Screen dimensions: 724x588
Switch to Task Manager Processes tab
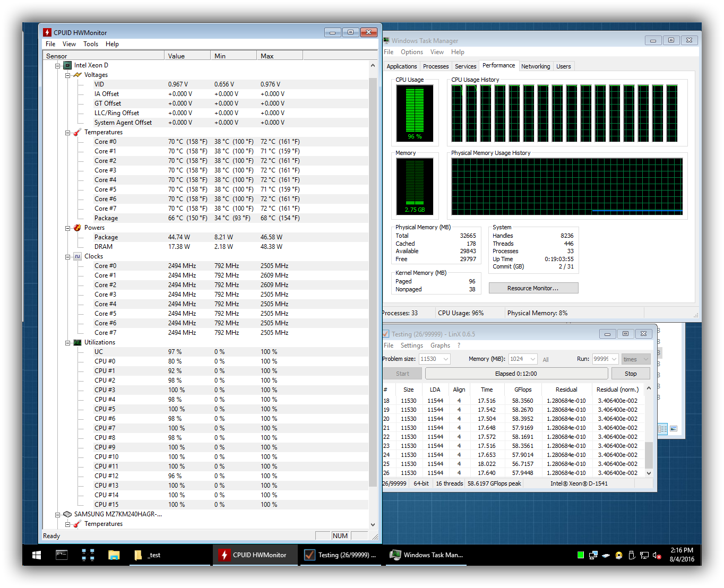(436, 66)
